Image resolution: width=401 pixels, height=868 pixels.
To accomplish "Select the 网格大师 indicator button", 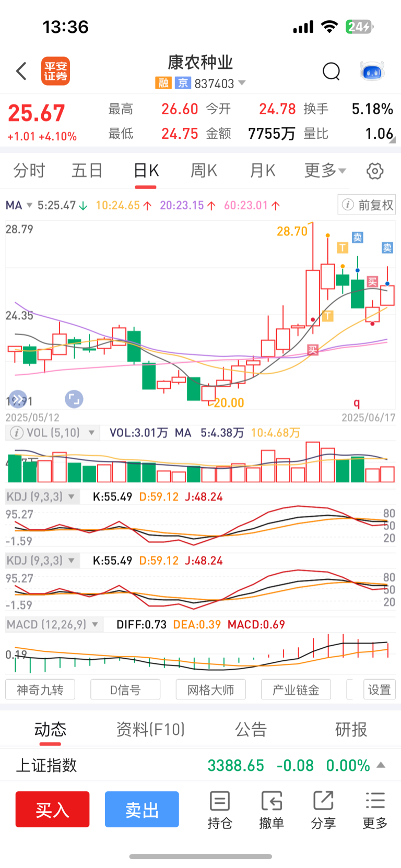I will point(210,689).
